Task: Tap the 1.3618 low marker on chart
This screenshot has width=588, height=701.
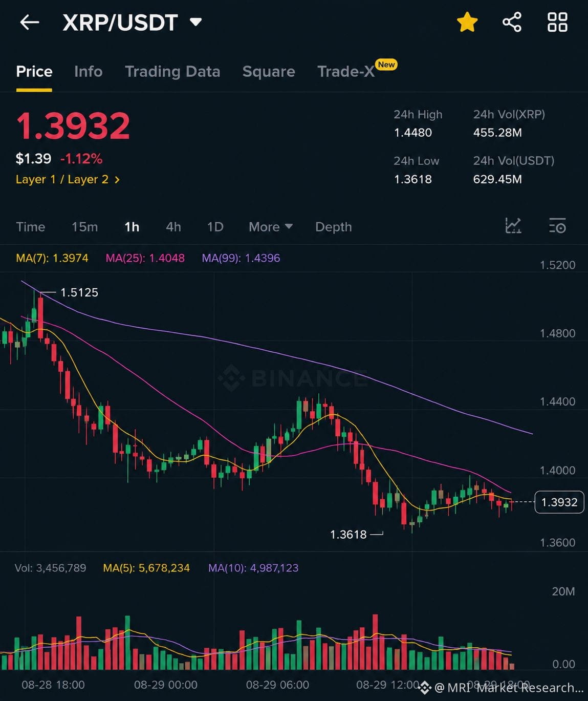Action: [349, 535]
